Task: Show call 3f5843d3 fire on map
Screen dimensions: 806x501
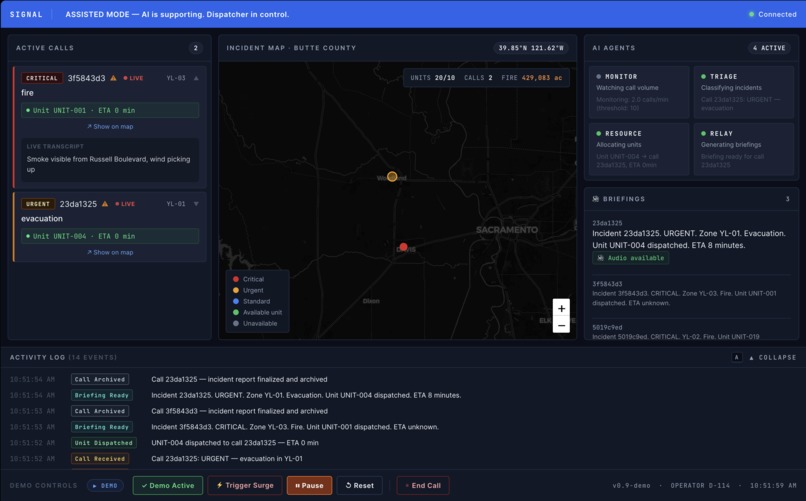Action: coord(110,126)
